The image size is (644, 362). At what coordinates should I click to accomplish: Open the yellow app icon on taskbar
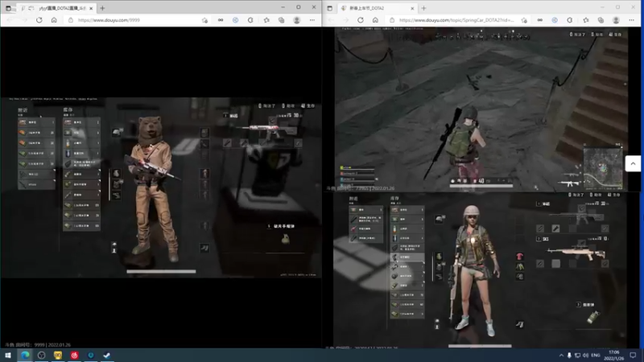(x=58, y=355)
